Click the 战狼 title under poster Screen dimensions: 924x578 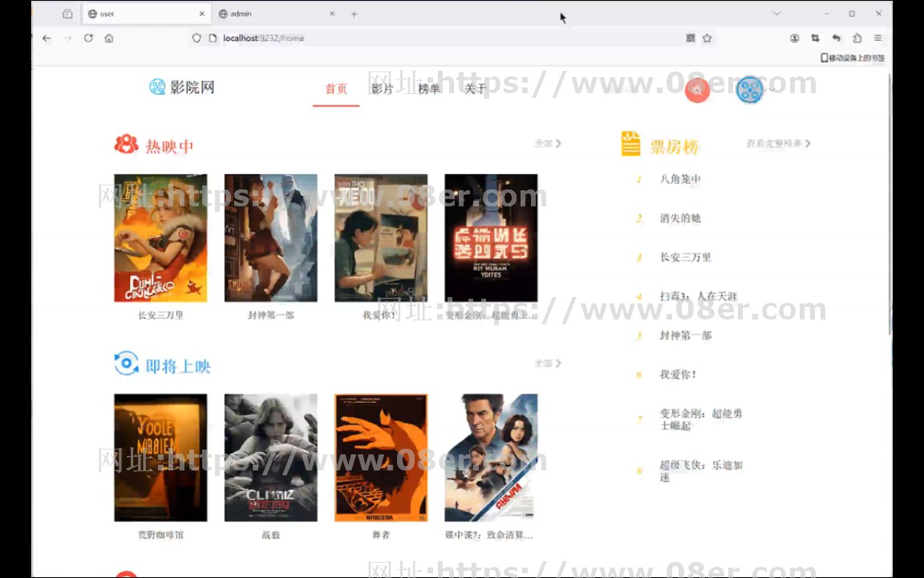pos(270,535)
